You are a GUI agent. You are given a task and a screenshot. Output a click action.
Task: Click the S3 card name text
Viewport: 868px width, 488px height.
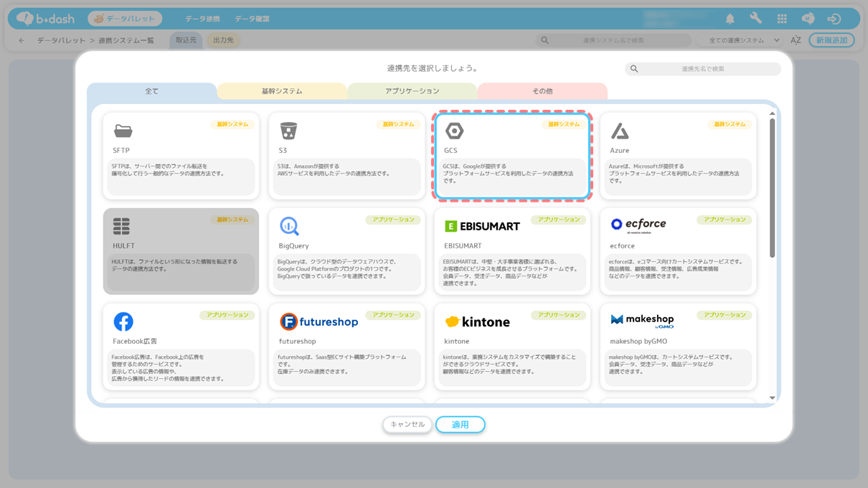pyautogui.click(x=283, y=151)
